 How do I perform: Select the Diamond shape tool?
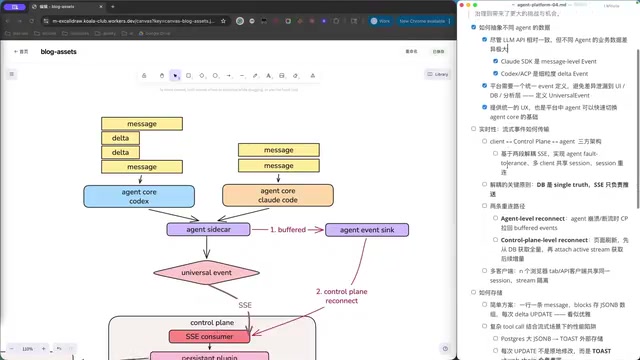[x=202, y=76]
